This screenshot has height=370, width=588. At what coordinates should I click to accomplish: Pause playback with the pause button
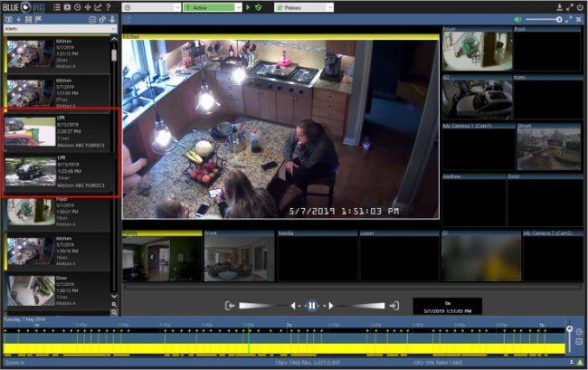pyautogui.click(x=311, y=306)
